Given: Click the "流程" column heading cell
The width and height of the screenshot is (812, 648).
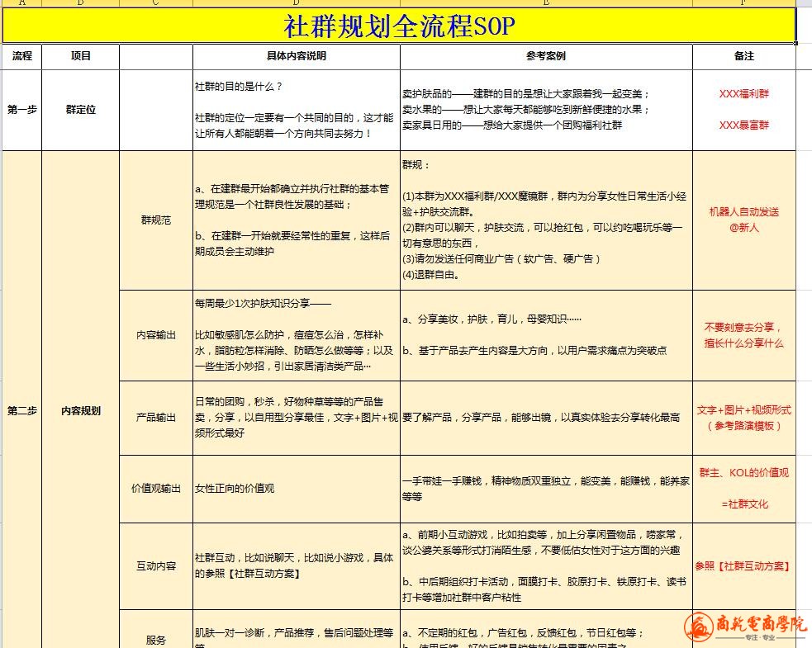Looking at the screenshot, I should coord(22,56).
